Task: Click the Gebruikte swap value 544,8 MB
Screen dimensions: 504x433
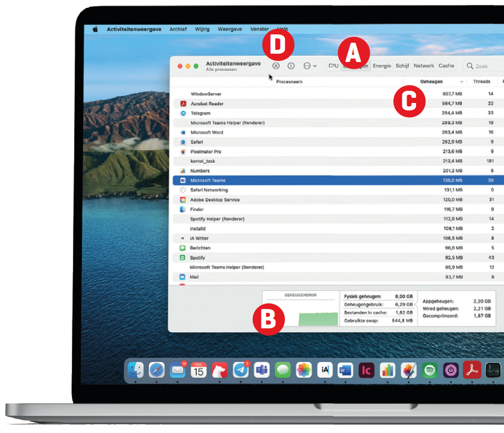Action: click(402, 321)
